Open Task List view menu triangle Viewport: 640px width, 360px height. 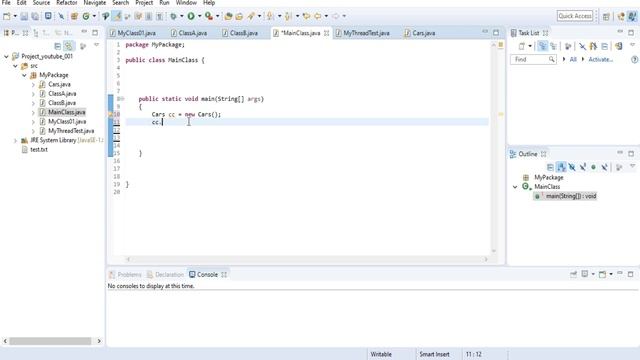[x=632, y=45]
